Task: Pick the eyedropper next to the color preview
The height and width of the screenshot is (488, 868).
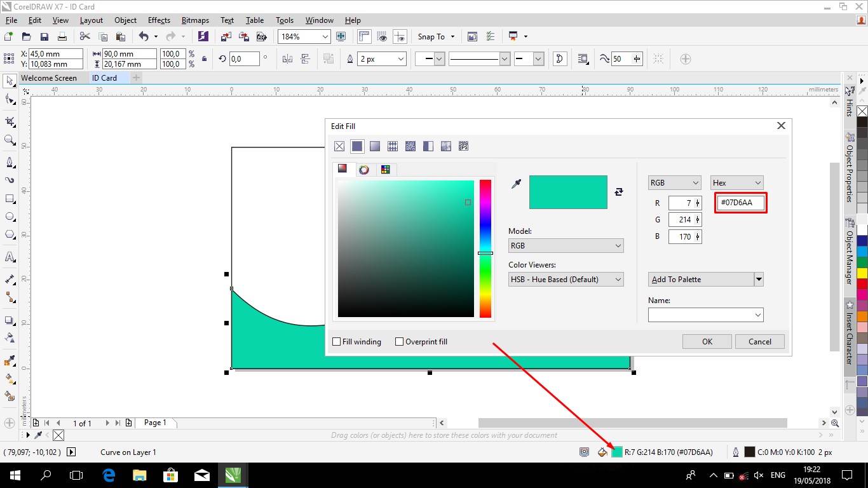Action: click(x=517, y=184)
